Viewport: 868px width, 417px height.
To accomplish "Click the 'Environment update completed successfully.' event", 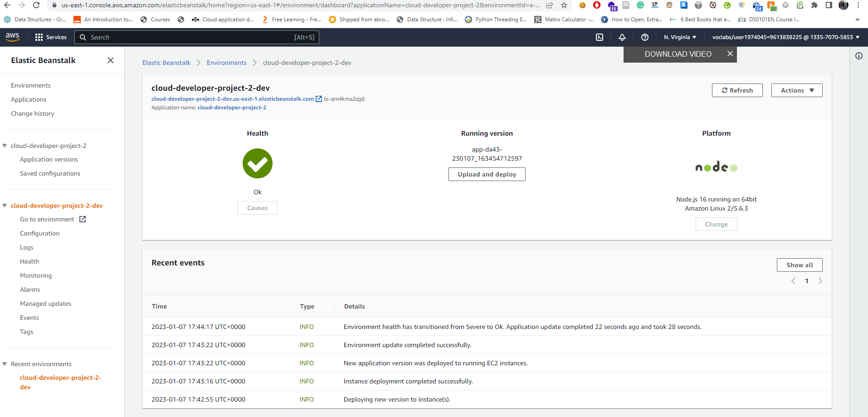I will click(x=408, y=345).
